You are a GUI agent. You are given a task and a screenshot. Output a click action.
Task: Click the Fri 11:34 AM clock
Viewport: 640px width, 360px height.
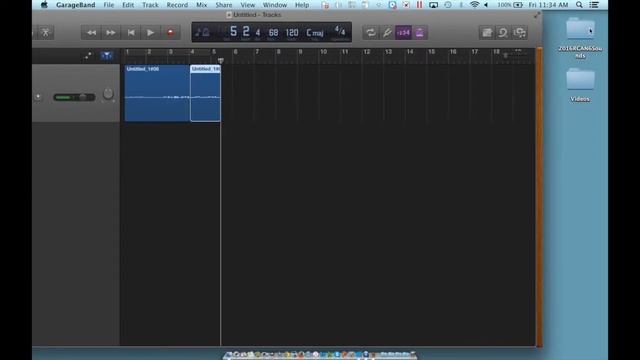click(548, 5)
